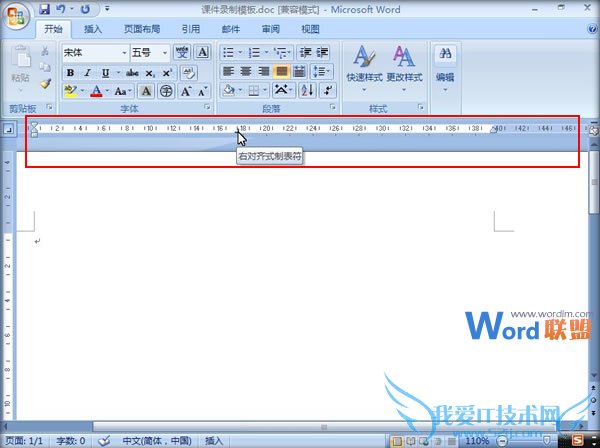600x448 pixels.
Task: Copy selection with copy icon
Action: (x=45, y=67)
